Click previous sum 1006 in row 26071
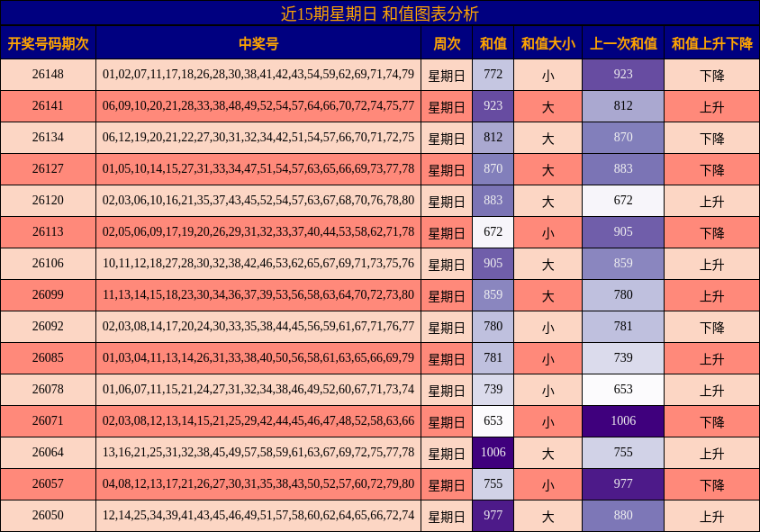 tap(623, 421)
